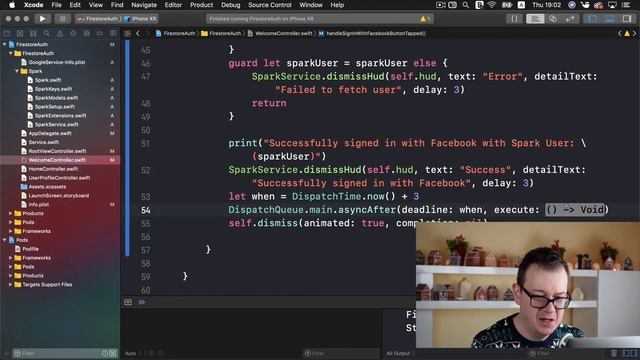The width and height of the screenshot is (640, 360).
Task: Click the FirestoreAuth project crumb in jump bar
Action: (x=175, y=33)
